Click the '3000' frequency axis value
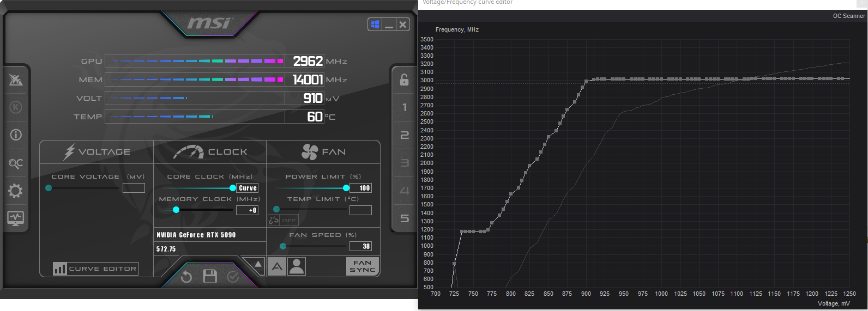Image resolution: width=868 pixels, height=311 pixels. [427, 81]
